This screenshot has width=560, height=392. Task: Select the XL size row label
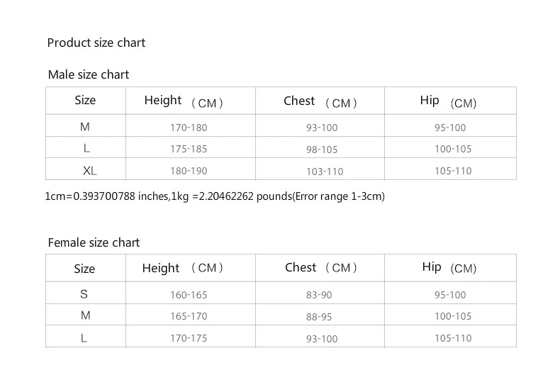(x=90, y=171)
